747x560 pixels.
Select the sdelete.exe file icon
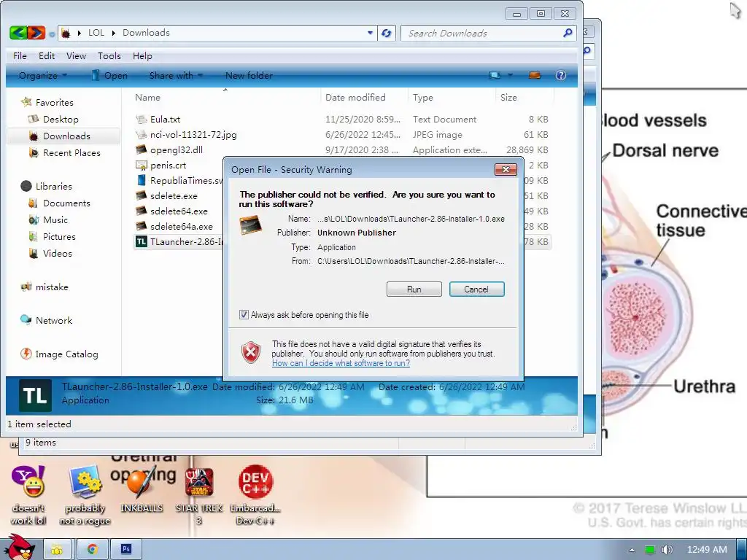(x=141, y=195)
